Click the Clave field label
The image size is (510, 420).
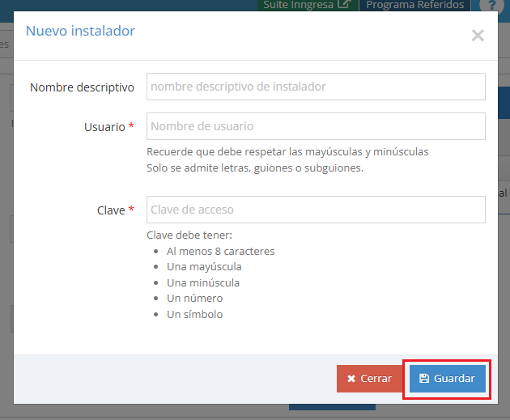point(111,210)
